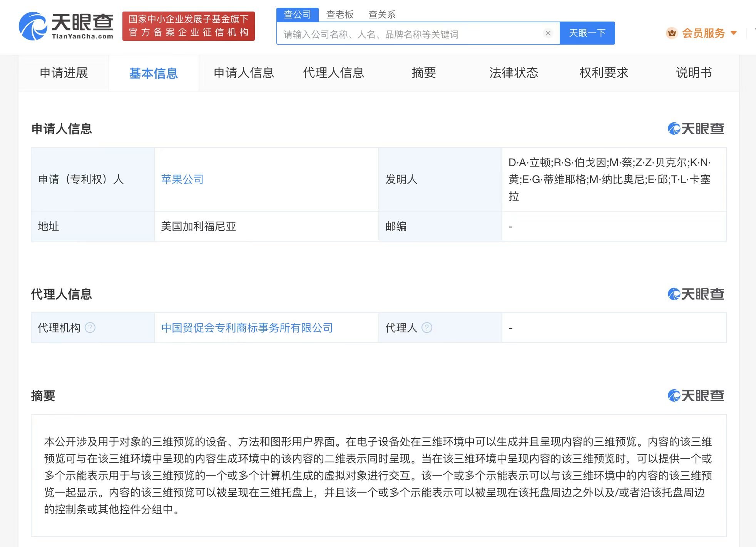Viewport: 756px width, 547px height.
Task: Click help icon next to 代理人
Action: coord(427,328)
